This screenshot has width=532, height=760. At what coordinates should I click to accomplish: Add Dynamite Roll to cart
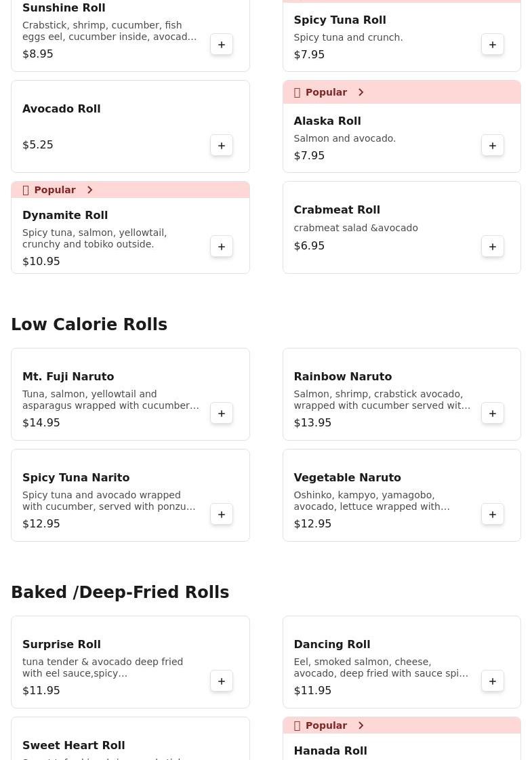point(222,247)
